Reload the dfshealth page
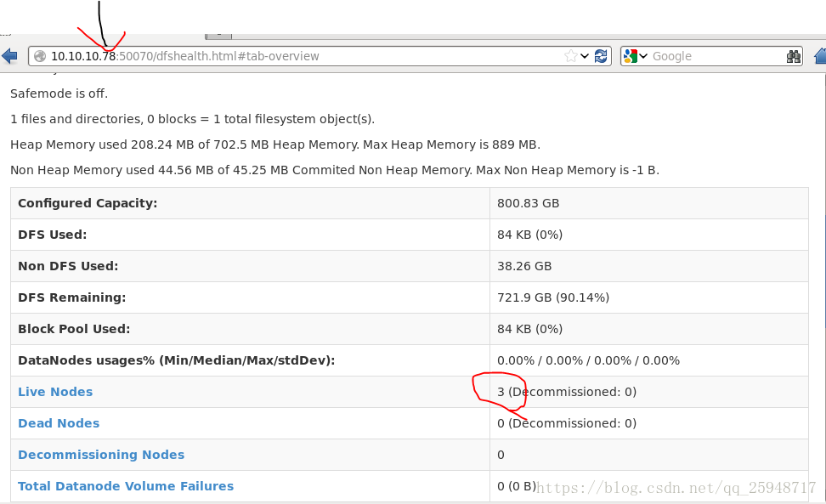Screen dimensions: 826x504 click(x=601, y=56)
